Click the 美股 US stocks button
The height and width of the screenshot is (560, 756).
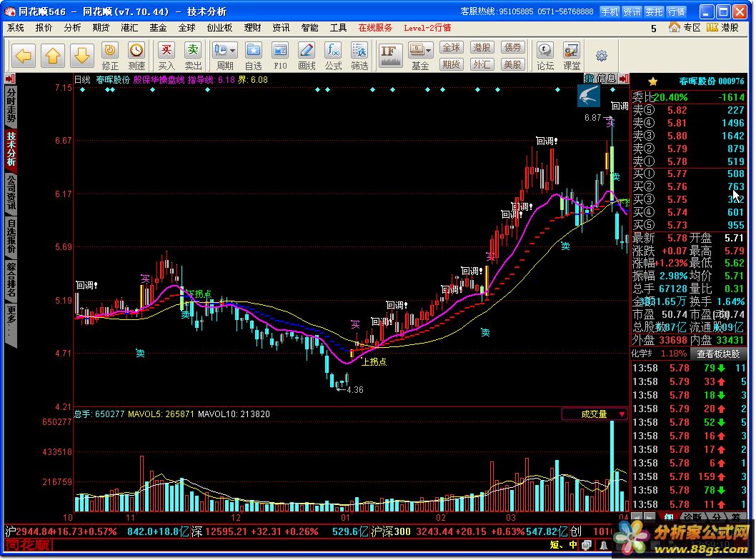[512, 64]
